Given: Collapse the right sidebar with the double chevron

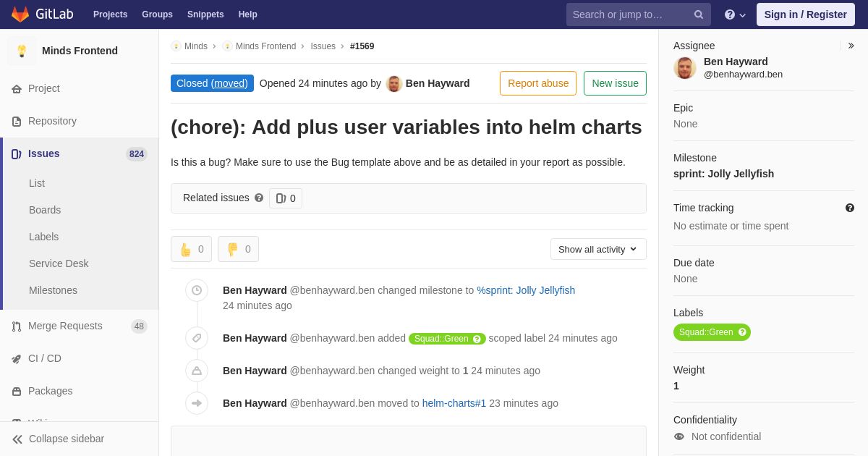Looking at the screenshot, I should click(x=851, y=46).
